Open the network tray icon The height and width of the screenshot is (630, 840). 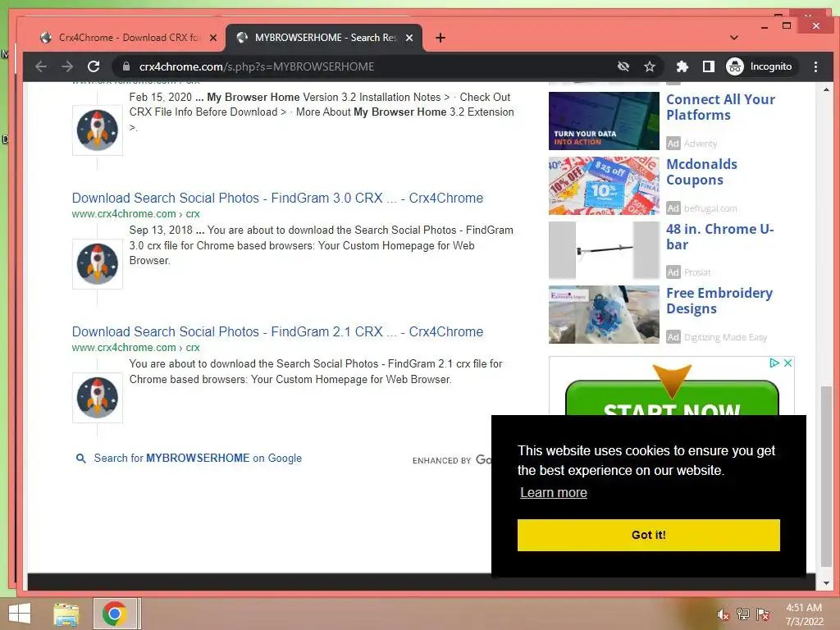[x=743, y=614]
